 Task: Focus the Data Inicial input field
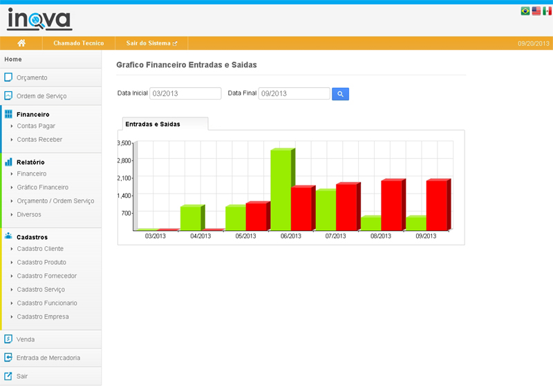(x=185, y=93)
